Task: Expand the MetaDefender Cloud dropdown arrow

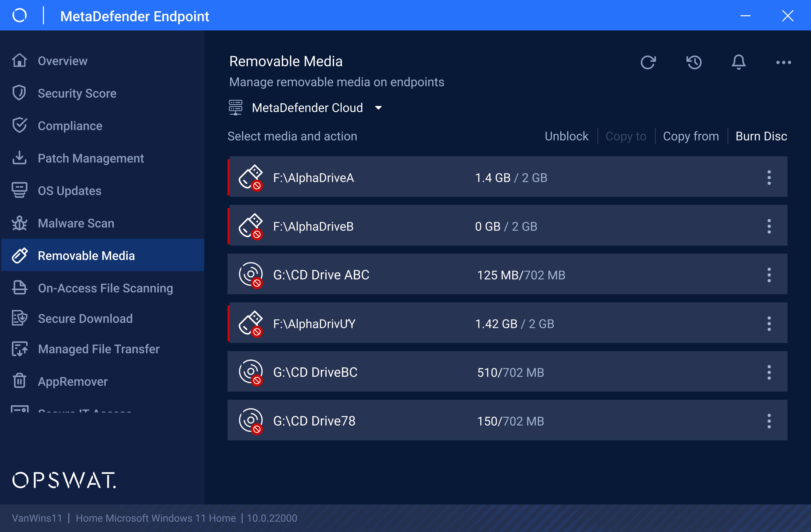Action: tap(378, 108)
